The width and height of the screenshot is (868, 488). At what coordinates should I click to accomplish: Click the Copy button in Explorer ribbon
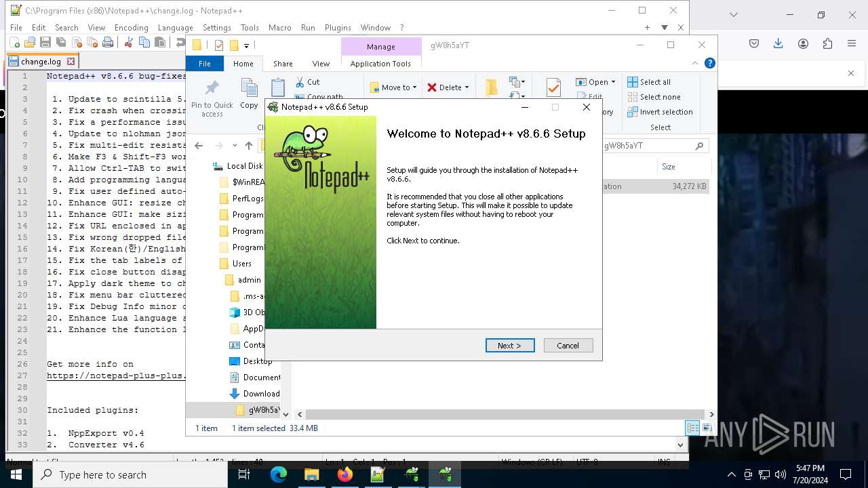coord(249,95)
